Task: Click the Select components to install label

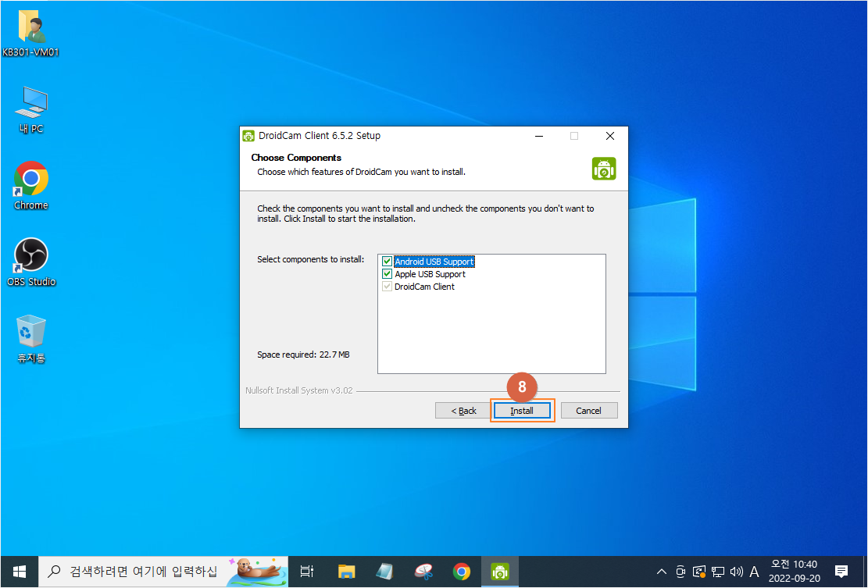Action: point(310,259)
